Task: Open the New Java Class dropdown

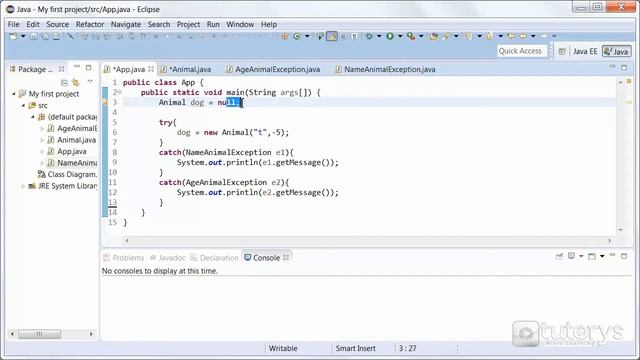Action: 307,36
